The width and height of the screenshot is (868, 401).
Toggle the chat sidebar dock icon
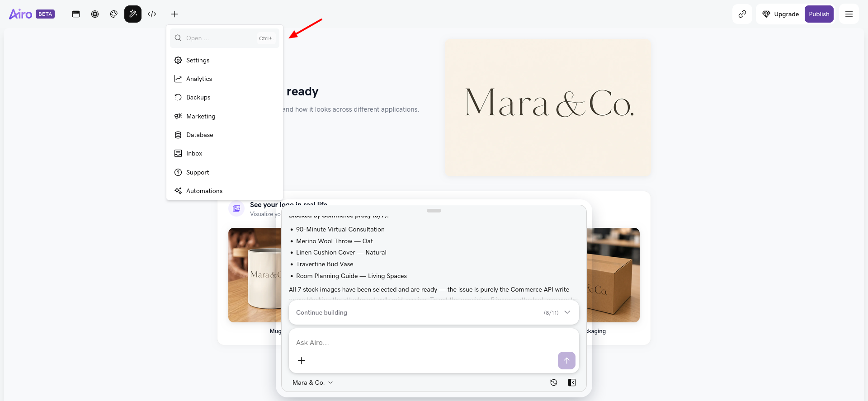tap(572, 382)
